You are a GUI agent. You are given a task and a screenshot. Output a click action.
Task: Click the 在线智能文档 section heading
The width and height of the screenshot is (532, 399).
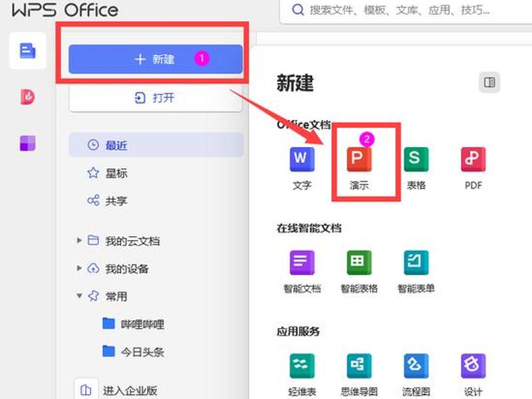[309, 228]
